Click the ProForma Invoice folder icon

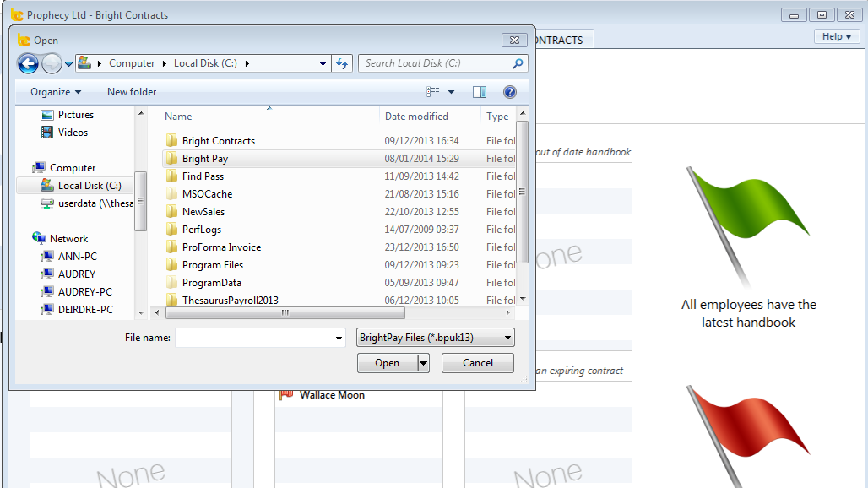172,247
